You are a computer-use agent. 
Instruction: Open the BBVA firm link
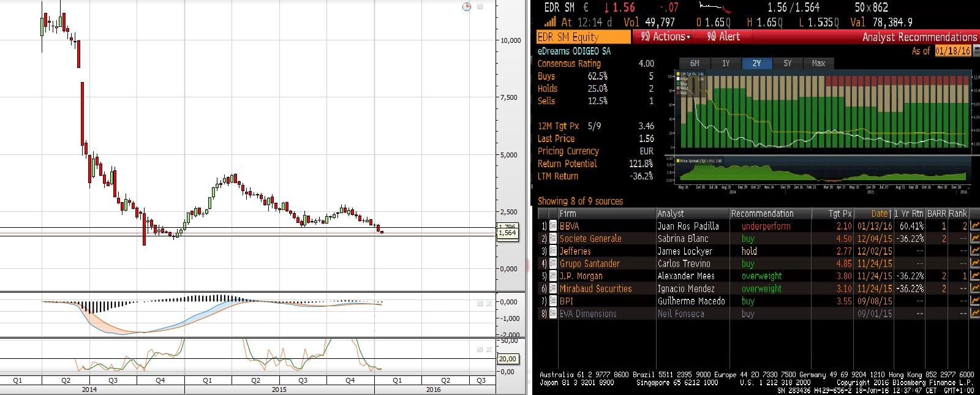click(x=570, y=226)
